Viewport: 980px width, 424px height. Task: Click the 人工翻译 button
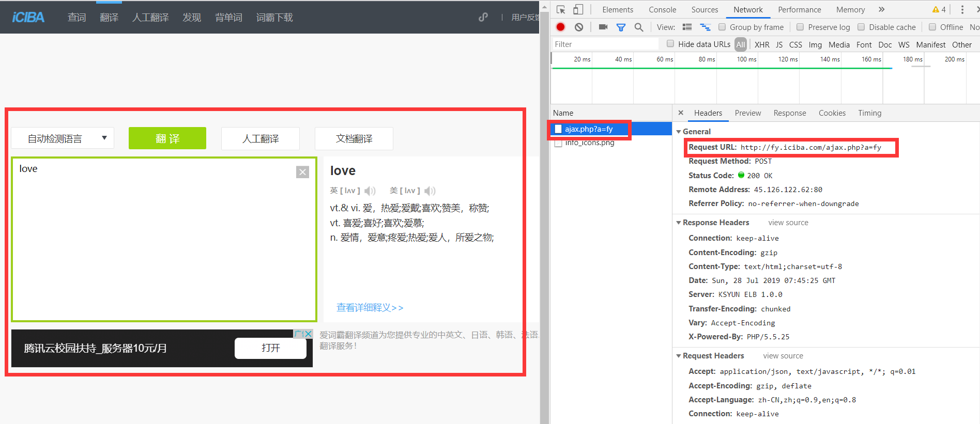pos(261,138)
